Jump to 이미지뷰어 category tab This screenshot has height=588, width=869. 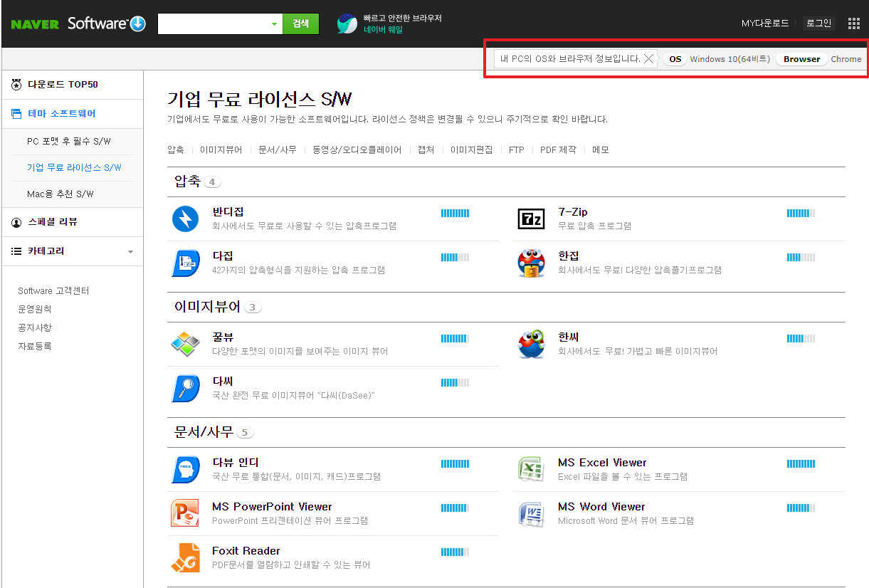221,150
